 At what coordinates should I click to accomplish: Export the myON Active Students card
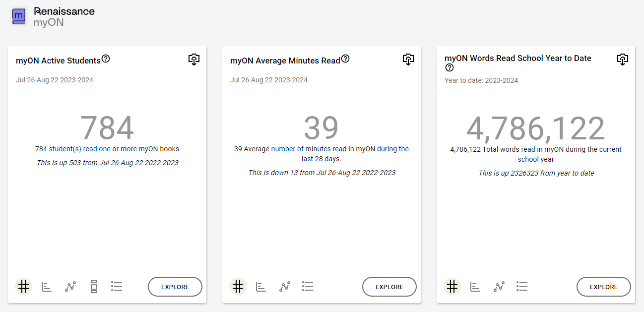coord(194,60)
